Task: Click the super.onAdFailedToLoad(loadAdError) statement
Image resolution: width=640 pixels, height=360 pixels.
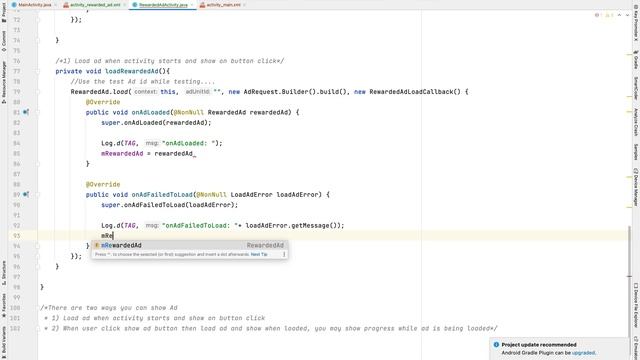Action: point(169,205)
